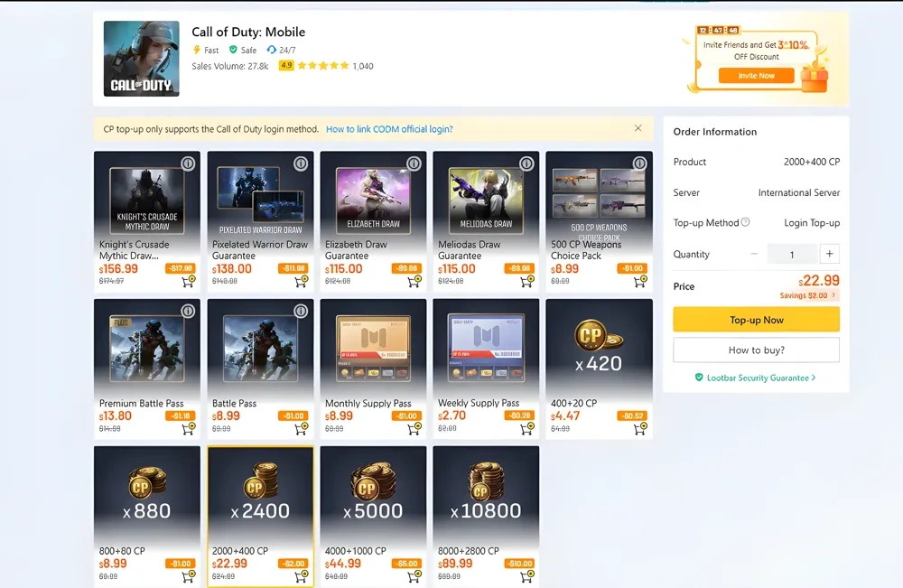
Task: Add 4000+1000 CP pack to cart
Action: pyautogui.click(x=414, y=575)
